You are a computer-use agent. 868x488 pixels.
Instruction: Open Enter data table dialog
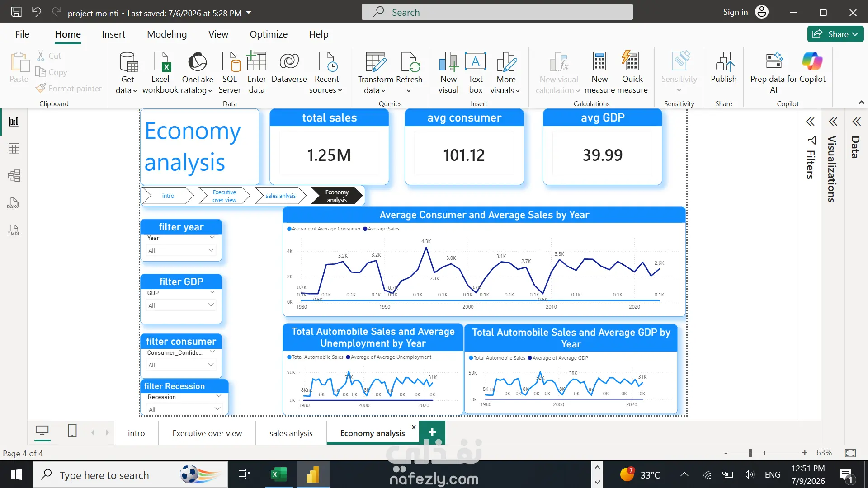point(256,72)
